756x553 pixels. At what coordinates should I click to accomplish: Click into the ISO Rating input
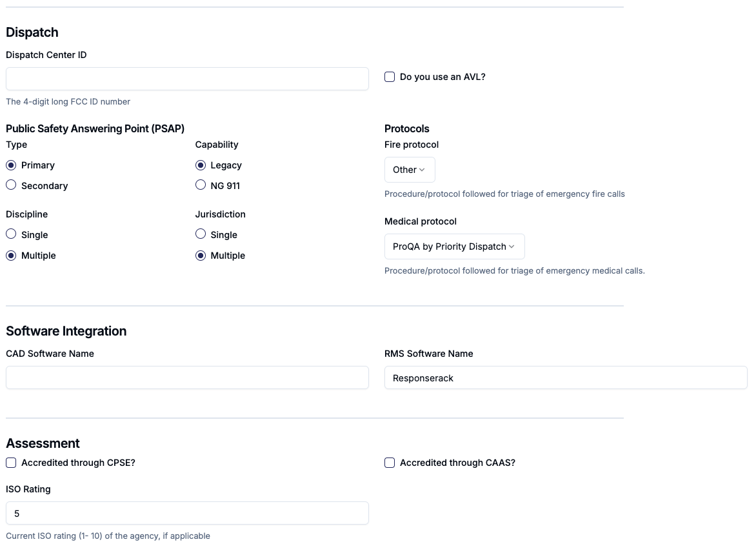pos(187,513)
